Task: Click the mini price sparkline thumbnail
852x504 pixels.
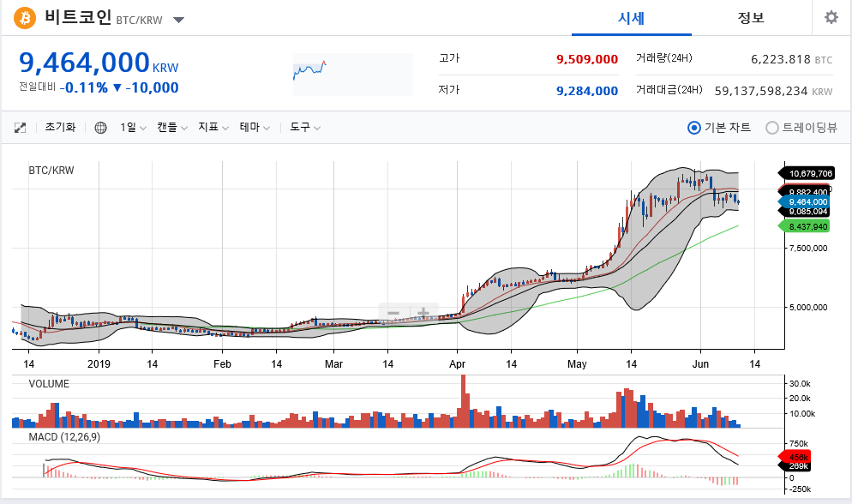Action: pyautogui.click(x=353, y=75)
